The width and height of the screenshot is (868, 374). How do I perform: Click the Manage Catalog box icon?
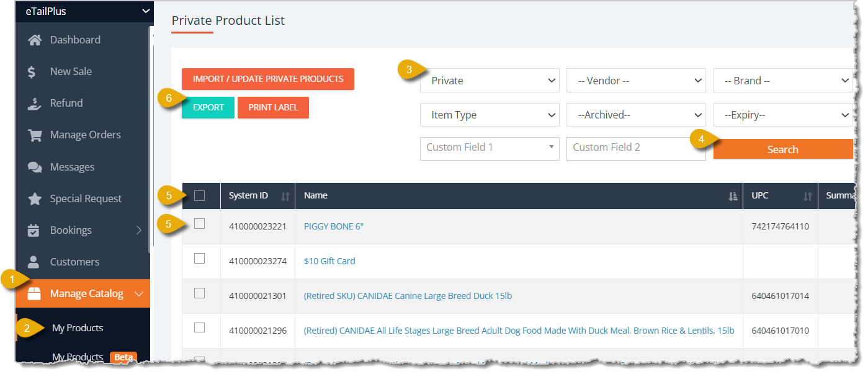click(34, 294)
